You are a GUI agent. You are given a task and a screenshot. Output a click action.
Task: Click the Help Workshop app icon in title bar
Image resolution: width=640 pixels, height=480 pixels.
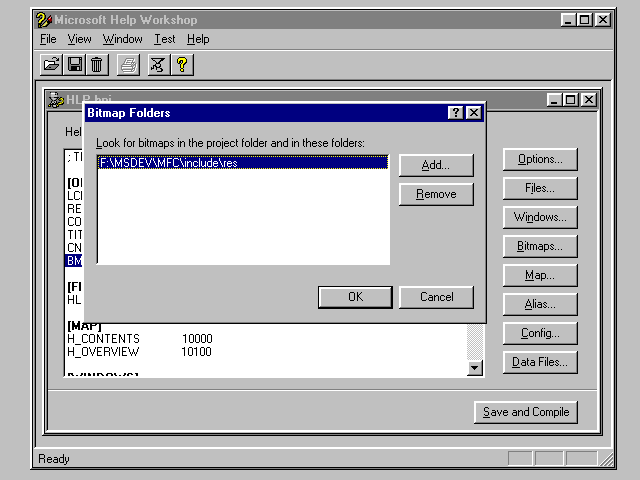coord(44,20)
